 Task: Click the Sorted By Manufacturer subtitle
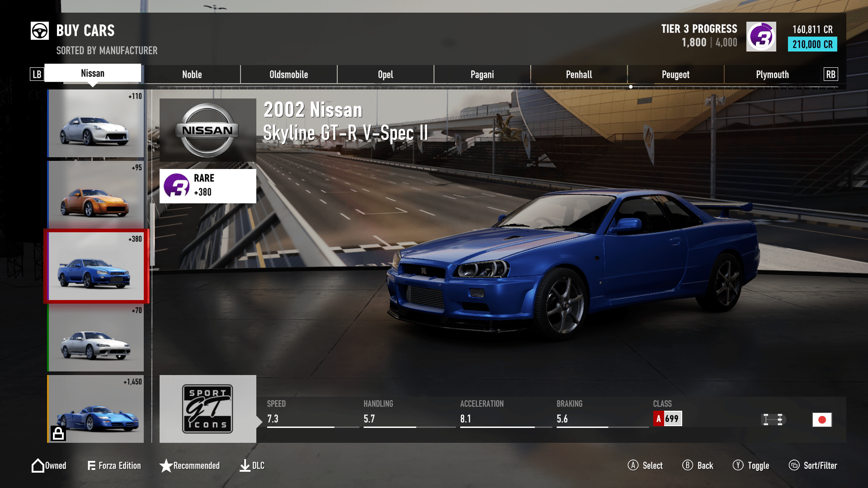pos(107,51)
